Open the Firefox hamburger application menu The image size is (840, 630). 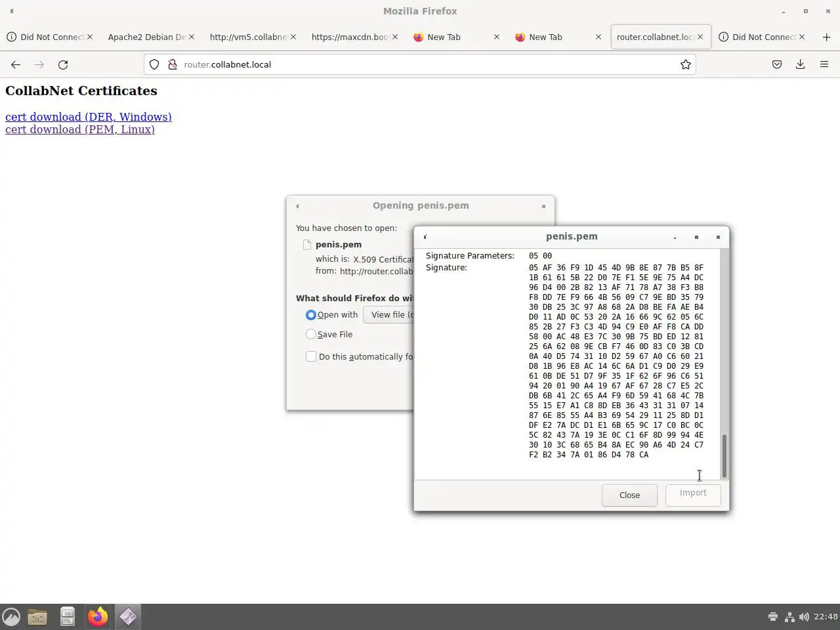824,64
